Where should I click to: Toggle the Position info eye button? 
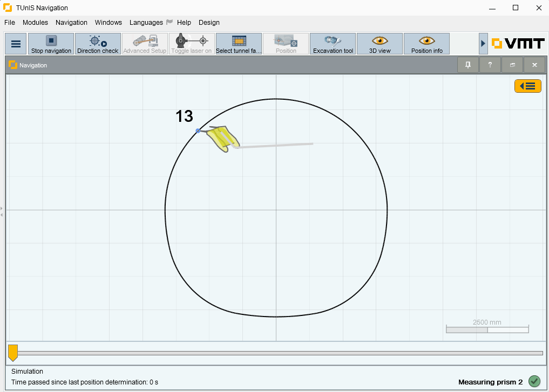click(x=426, y=44)
